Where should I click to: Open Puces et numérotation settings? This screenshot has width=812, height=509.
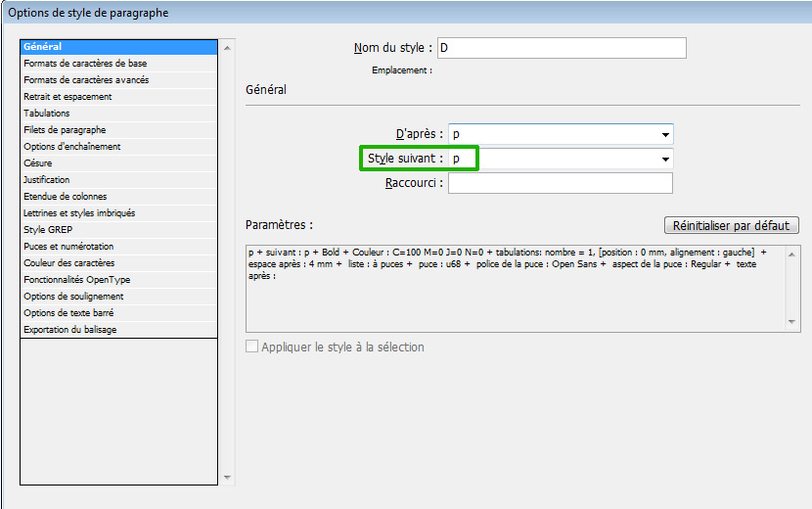(68, 247)
